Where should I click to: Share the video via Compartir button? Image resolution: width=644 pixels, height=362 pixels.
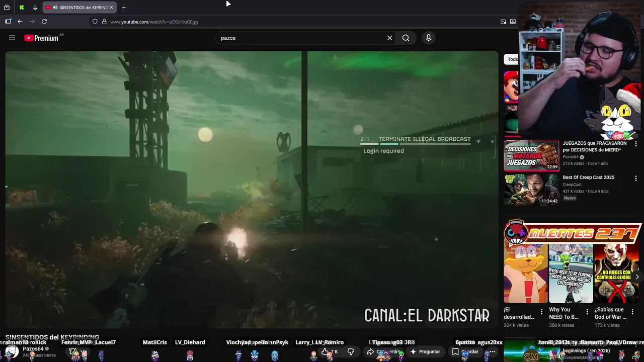point(384,351)
